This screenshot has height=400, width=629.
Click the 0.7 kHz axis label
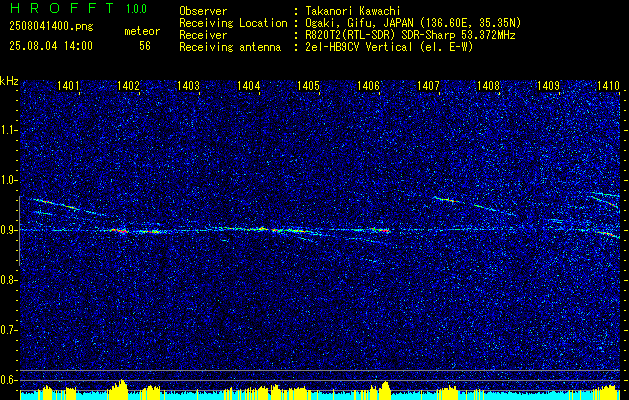coord(8,330)
